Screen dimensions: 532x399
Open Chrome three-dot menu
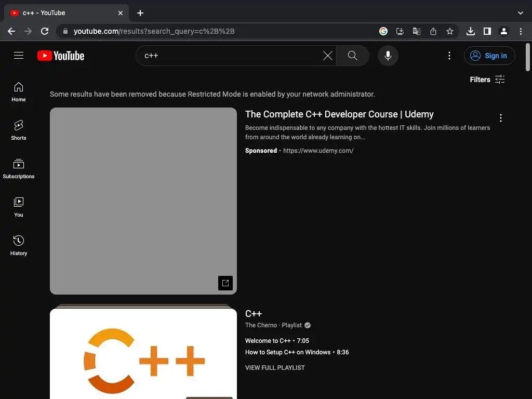521,31
